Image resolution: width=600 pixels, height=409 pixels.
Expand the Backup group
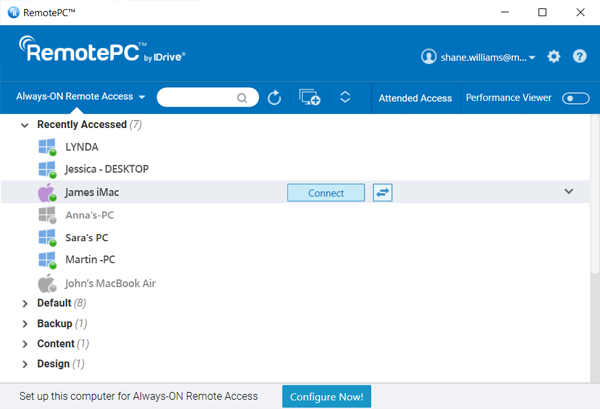(25, 324)
